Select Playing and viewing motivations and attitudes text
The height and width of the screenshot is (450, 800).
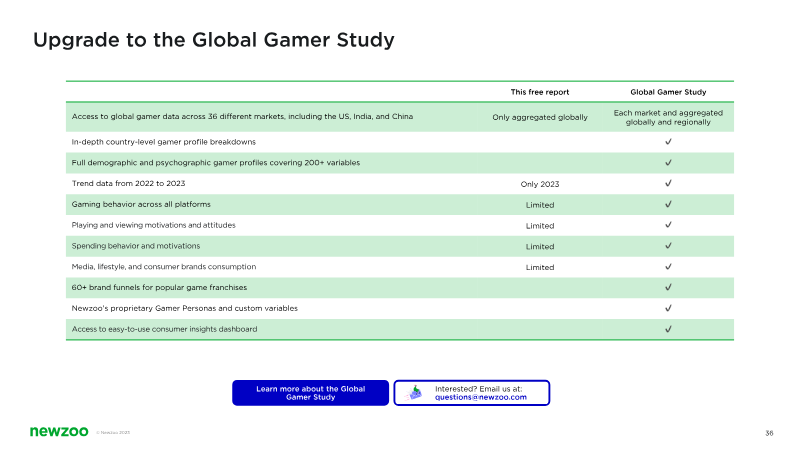click(154, 225)
